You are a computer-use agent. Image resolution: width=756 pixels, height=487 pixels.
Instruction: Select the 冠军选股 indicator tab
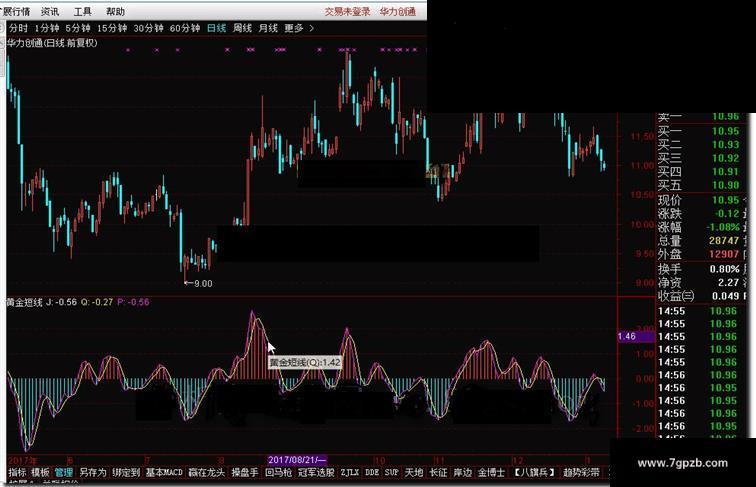pyautogui.click(x=316, y=473)
